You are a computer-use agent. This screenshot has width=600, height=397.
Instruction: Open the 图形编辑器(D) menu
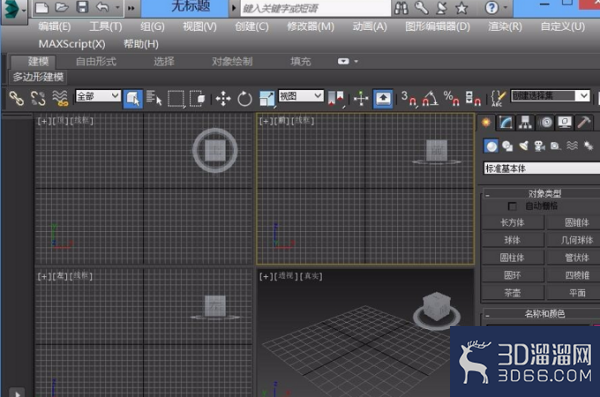pyautogui.click(x=437, y=26)
